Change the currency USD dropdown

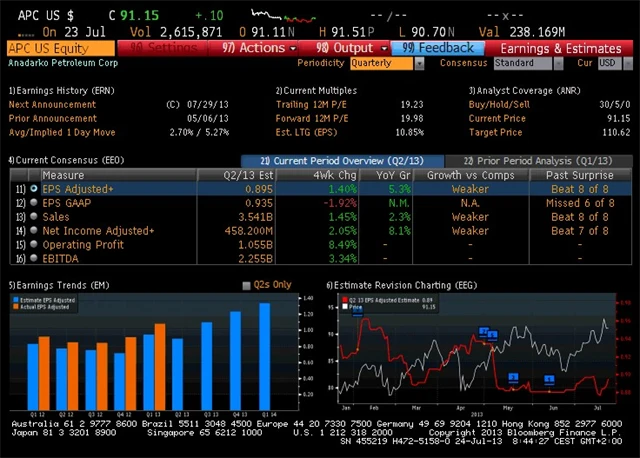[x=607, y=63]
